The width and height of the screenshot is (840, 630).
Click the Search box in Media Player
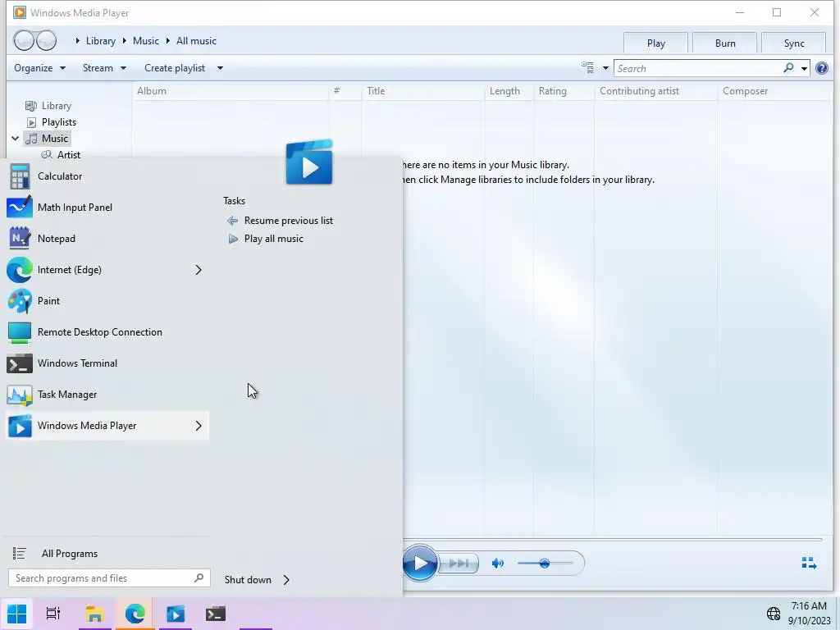tap(698, 68)
